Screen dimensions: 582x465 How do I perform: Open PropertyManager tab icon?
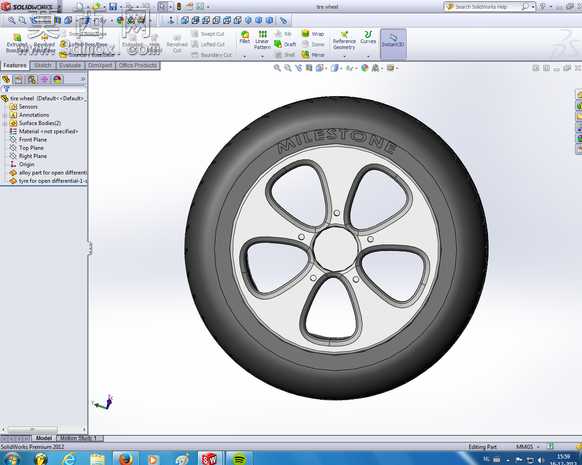(19, 79)
